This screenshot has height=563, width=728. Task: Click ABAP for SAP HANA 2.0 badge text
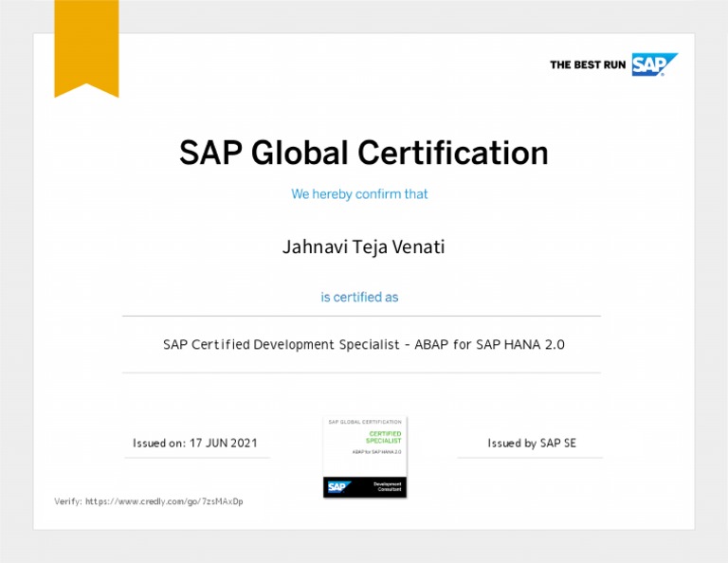[x=376, y=452]
